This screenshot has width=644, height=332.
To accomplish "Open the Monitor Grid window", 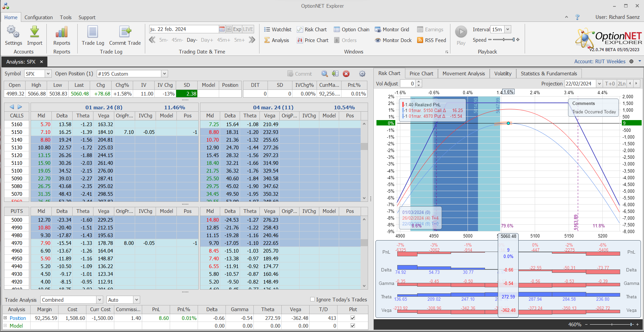I will pos(392,30).
